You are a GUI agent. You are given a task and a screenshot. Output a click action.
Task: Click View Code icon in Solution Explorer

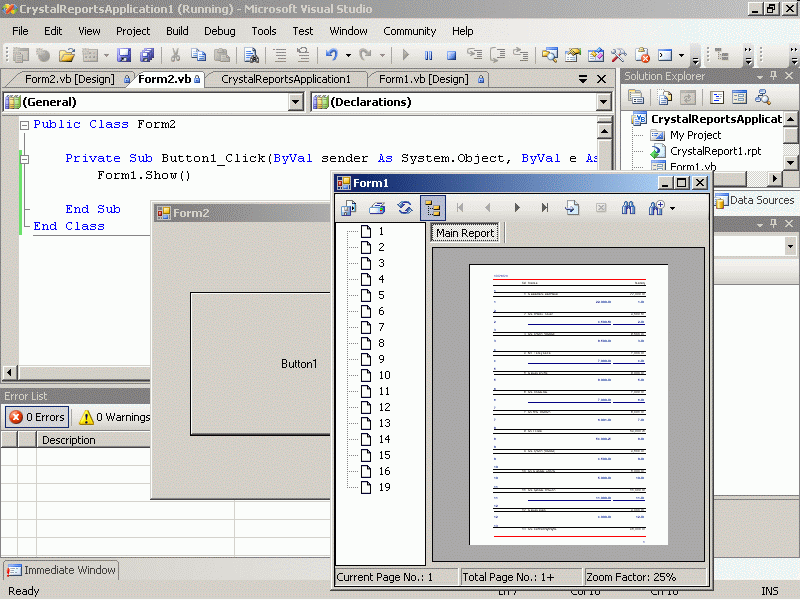point(717,97)
